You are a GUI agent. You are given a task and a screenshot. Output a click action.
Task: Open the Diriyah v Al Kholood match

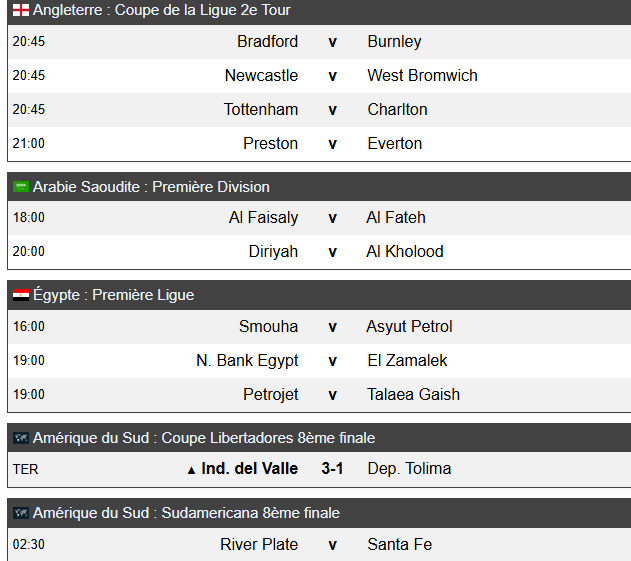point(320,252)
